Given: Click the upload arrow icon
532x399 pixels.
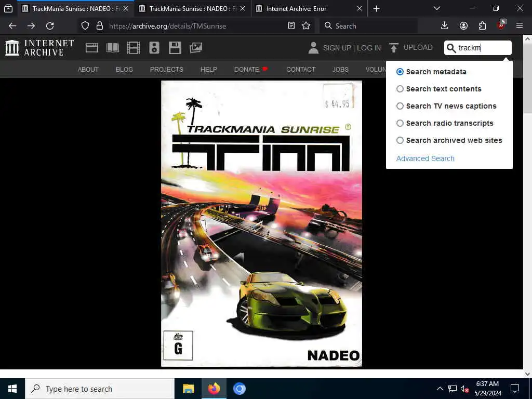Looking at the screenshot, I should (x=394, y=48).
